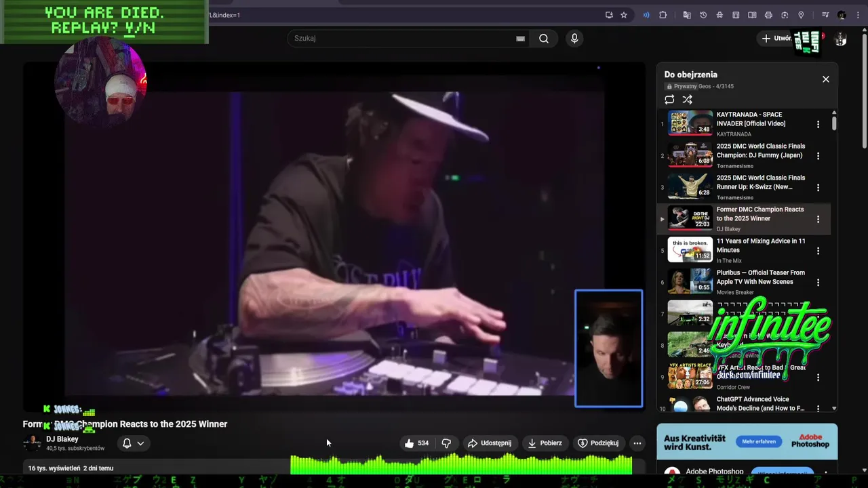Click the install app icon in address bar
Screen dimensions: 868x488
pos(609,15)
